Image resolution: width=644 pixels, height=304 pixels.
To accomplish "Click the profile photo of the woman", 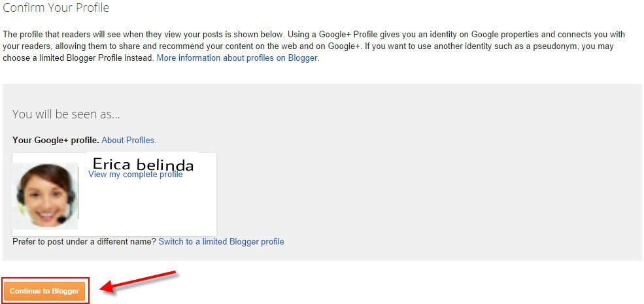I will coord(44,195).
